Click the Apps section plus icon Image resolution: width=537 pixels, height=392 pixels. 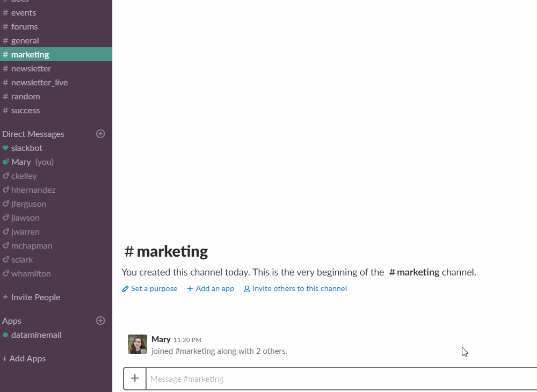[100, 321]
